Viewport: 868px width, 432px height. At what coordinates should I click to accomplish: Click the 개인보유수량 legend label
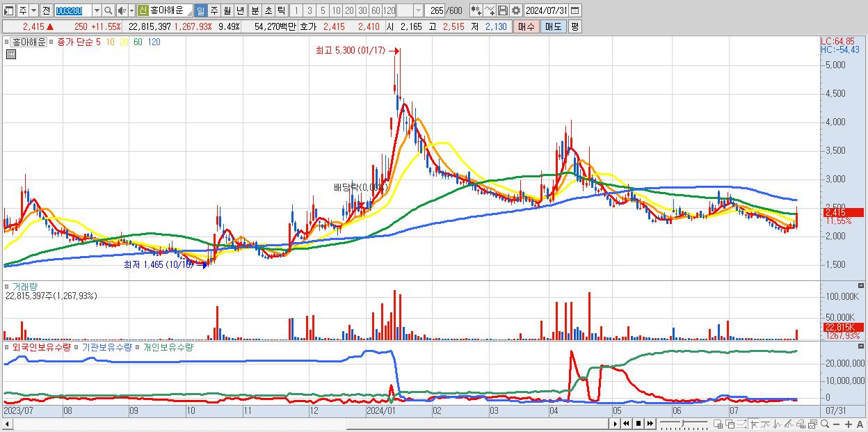pyautogui.click(x=168, y=346)
